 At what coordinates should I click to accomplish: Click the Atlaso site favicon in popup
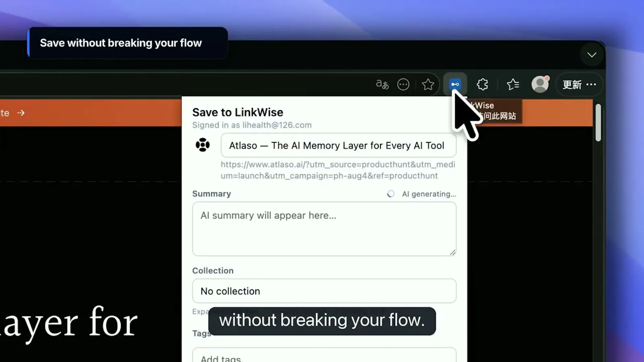203,145
